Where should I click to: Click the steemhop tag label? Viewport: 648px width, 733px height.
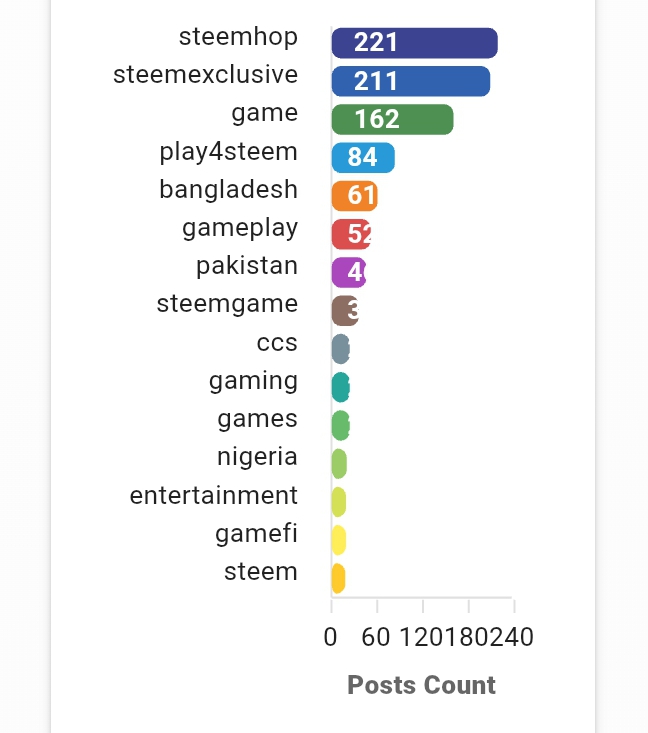[x=238, y=37]
